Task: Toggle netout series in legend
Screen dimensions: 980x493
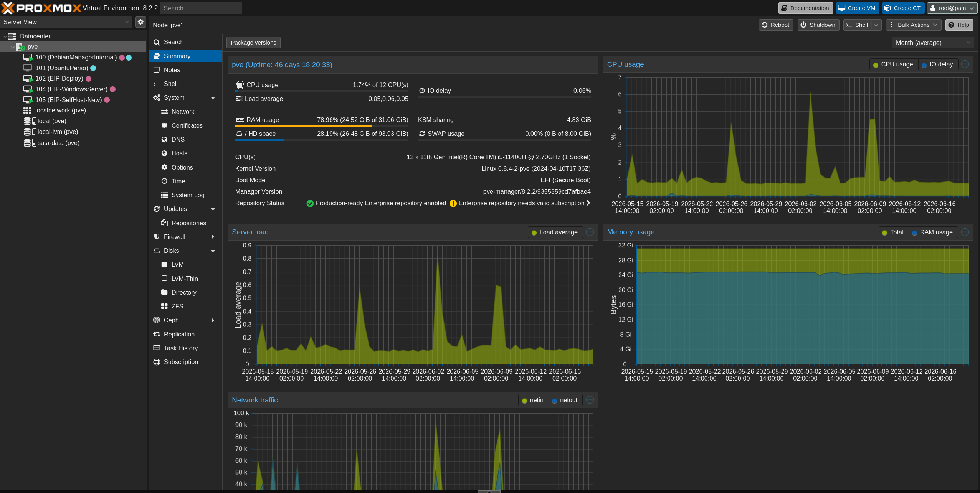Action: pos(565,400)
